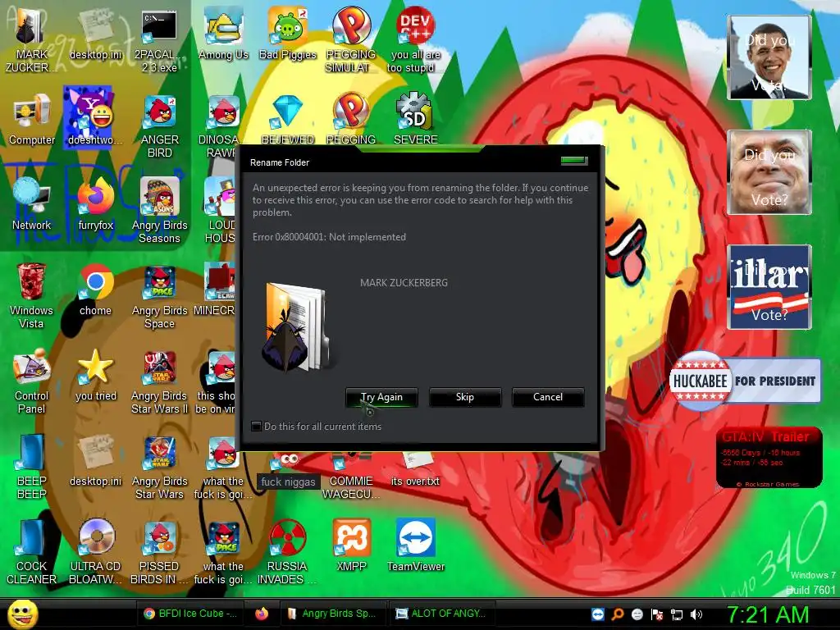The width and height of the screenshot is (840, 630).
Task: Open the Network desktop icon
Action: (x=31, y=206)
